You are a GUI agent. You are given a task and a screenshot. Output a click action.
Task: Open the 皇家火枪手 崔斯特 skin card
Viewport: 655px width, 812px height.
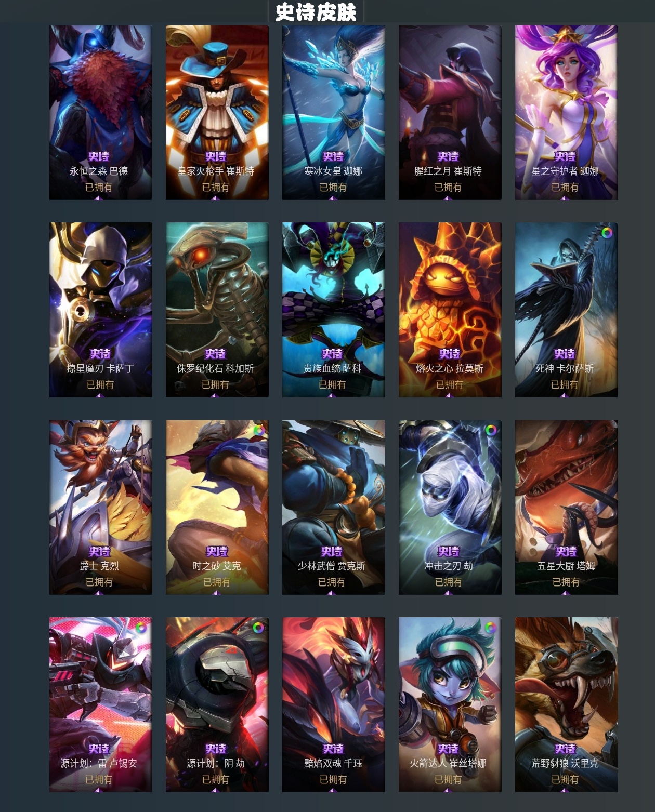click(217, 112)
